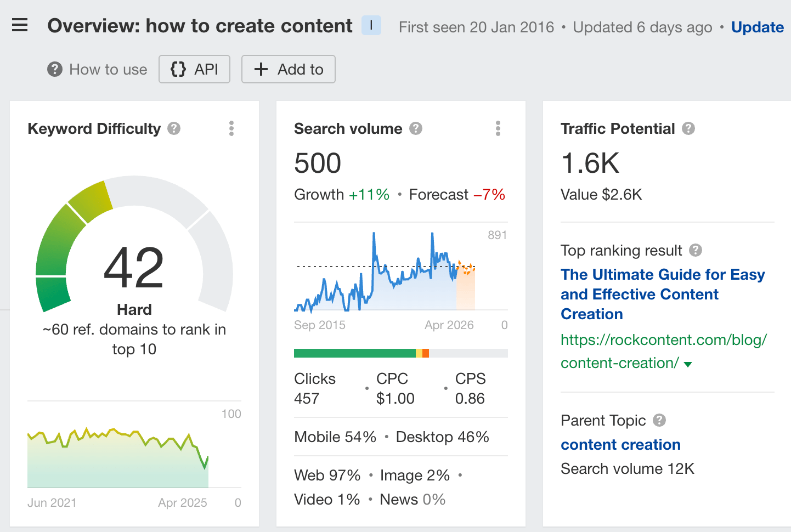The width and height of the screenshot is (791, 532).
Task: Click the clicks distribution bar
Action: coord(401,353)
